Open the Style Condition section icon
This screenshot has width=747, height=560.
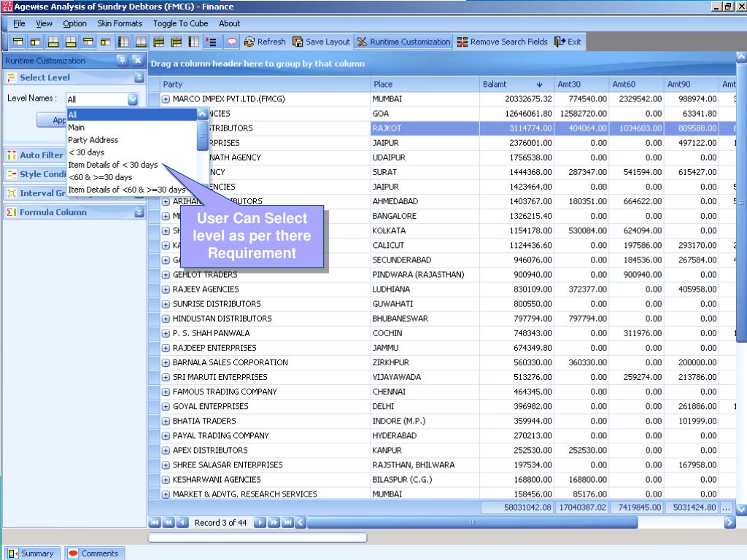12,174
